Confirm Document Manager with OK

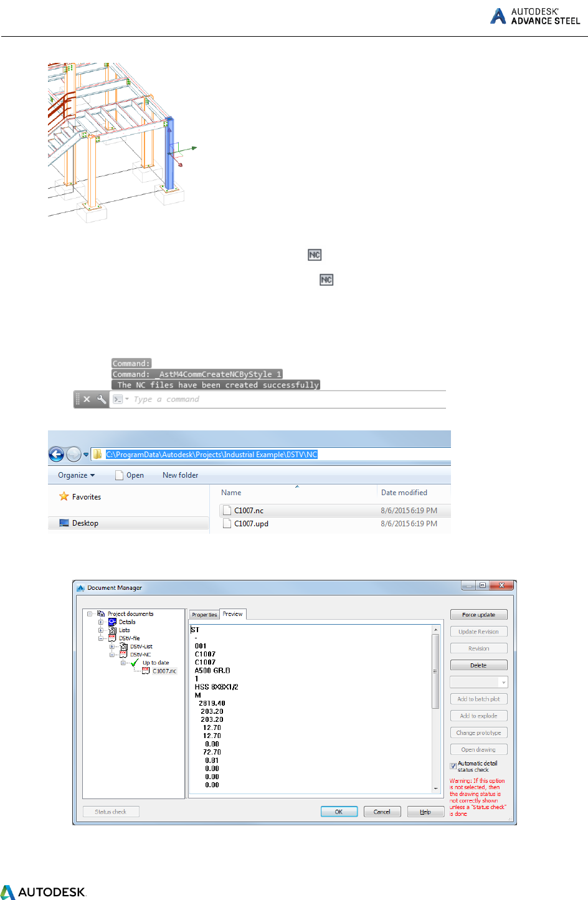click(339, 812)
